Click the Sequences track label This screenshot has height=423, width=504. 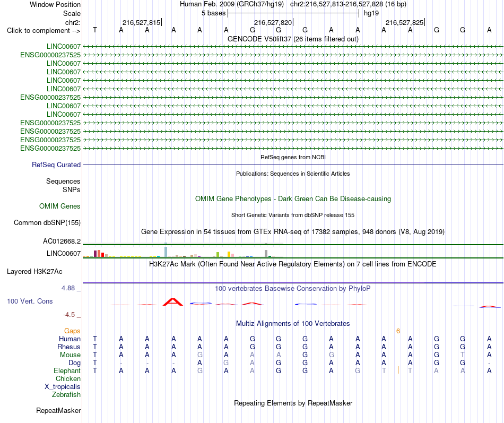(63, 181)
